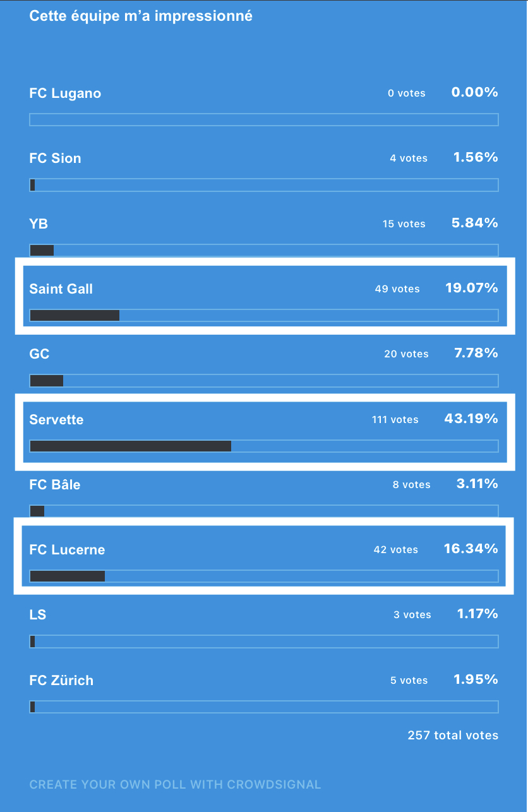The width and height of the screenshot is (528, 812).
Task: Click the FC Lugano team name
Action: [65, 93]
